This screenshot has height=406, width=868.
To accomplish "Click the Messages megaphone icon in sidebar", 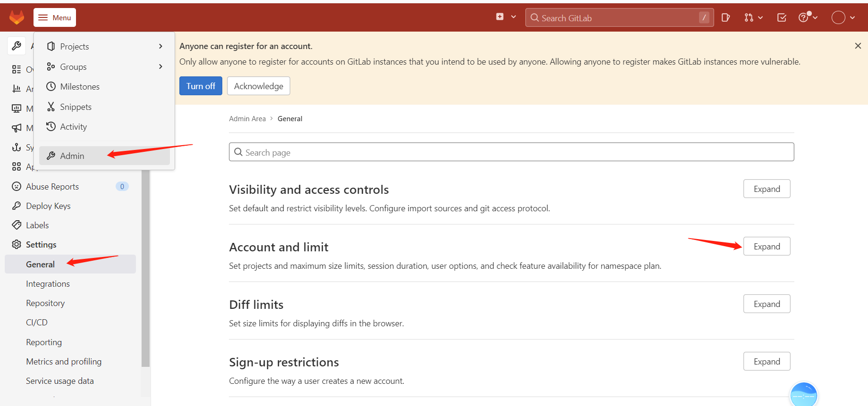I will [x=17, y=128].
